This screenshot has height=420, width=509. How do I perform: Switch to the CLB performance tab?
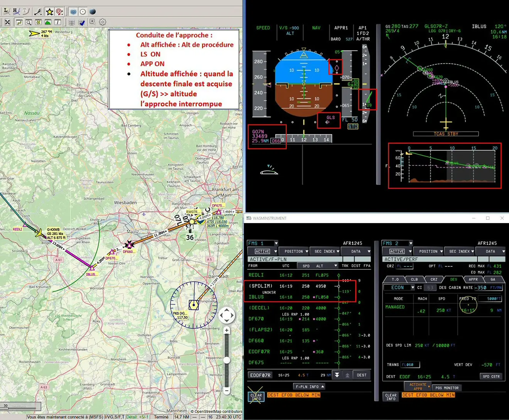point(415,279)
